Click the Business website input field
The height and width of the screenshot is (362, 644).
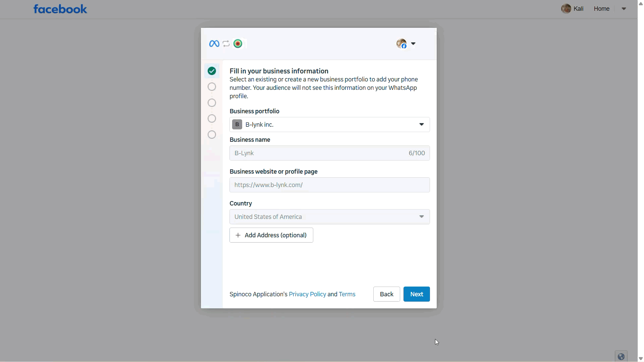pyautogui.click(x=329, y=185)
